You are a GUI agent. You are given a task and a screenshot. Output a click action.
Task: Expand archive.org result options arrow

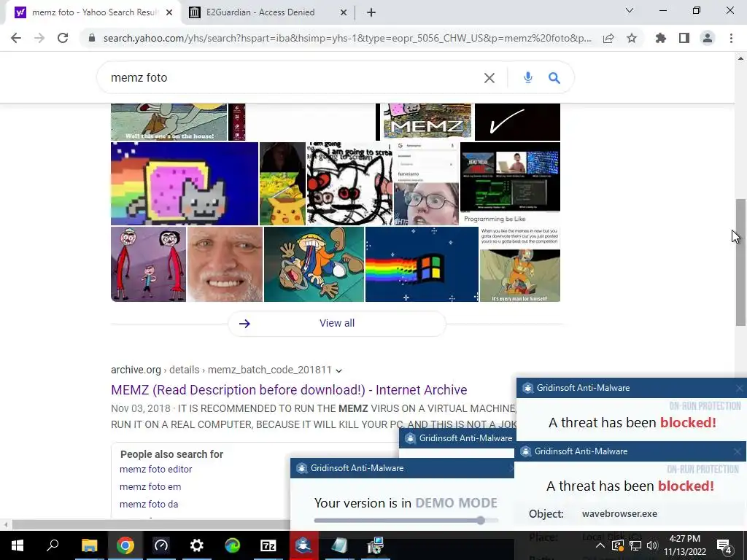[338, 370]
